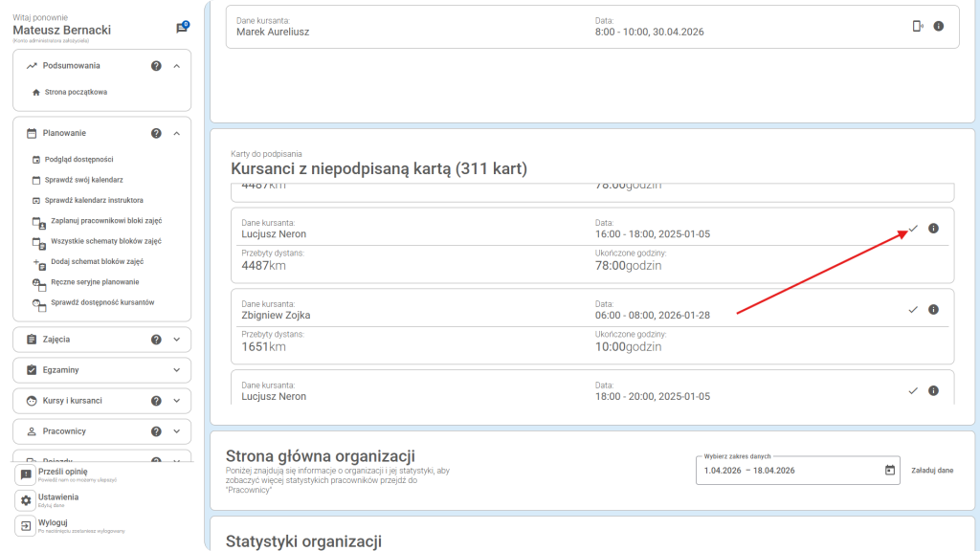Collapse the Podsumowania section
Image resolution: width=980 pixels, height=551 pixels.
(177, 66)
